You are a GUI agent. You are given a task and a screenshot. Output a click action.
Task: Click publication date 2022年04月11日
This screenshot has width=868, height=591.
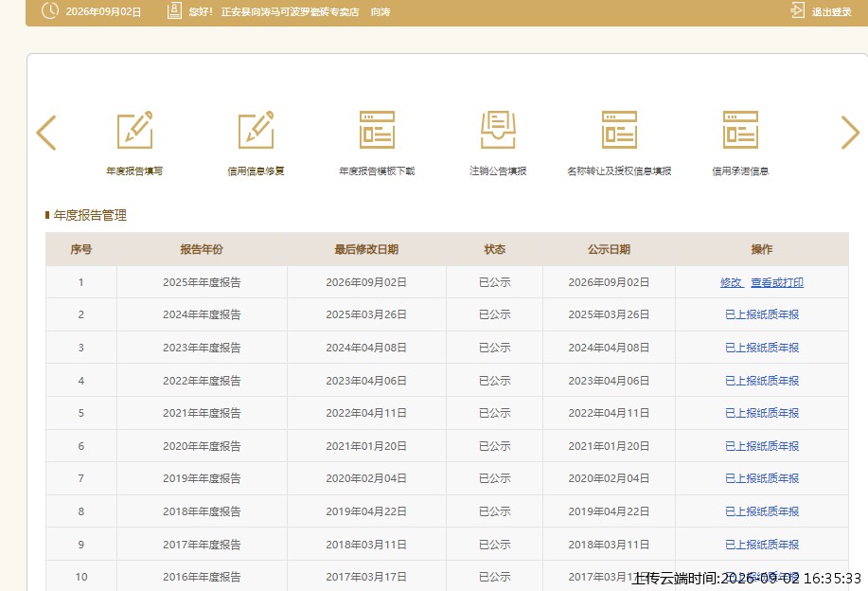(609, 413)
